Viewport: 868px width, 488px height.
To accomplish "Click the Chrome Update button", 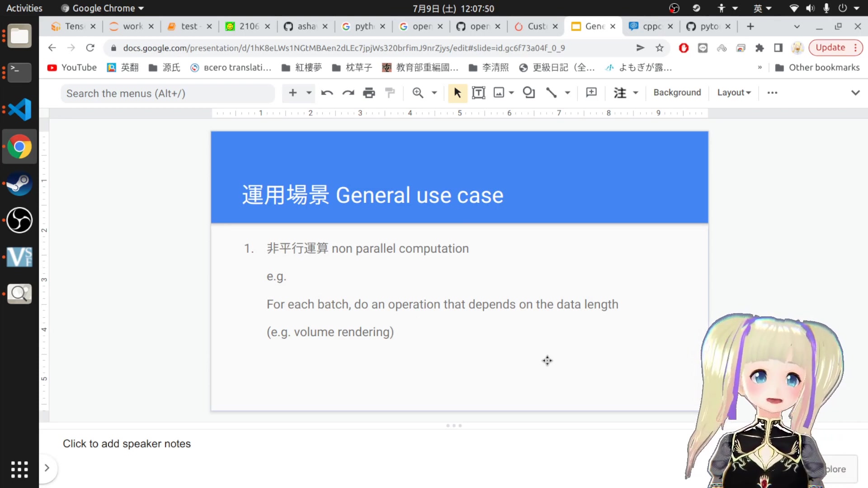I will pyautogui.click(x=830, y=48).
